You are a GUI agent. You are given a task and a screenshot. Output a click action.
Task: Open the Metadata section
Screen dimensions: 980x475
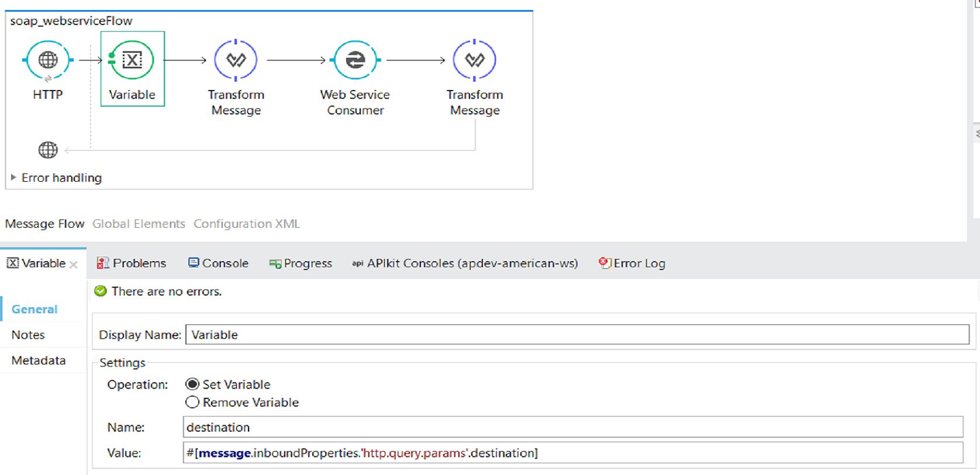click(x=39, y=360)
